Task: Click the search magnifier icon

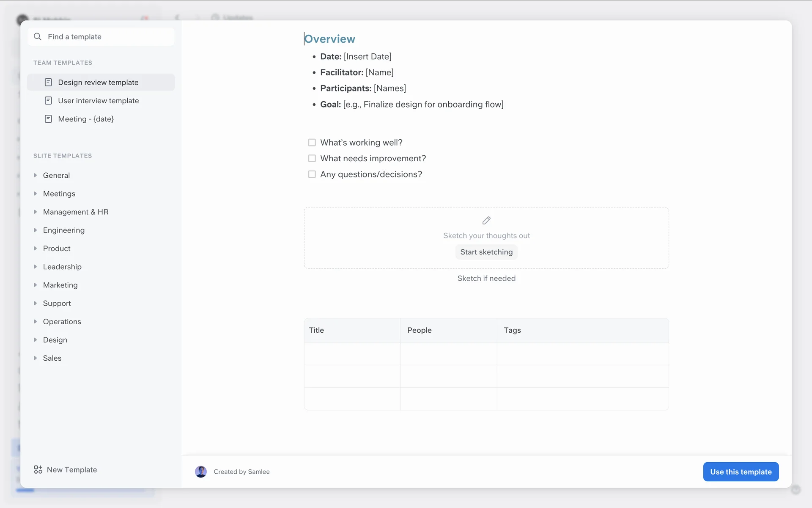Action: pyautogui.click(x=38, y=37)
